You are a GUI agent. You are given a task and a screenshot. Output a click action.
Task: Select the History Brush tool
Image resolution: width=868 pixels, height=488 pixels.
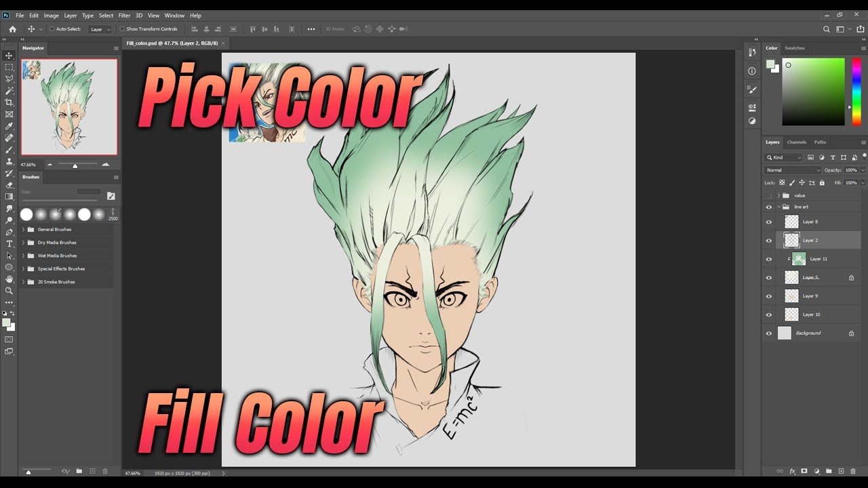[9, 173]
